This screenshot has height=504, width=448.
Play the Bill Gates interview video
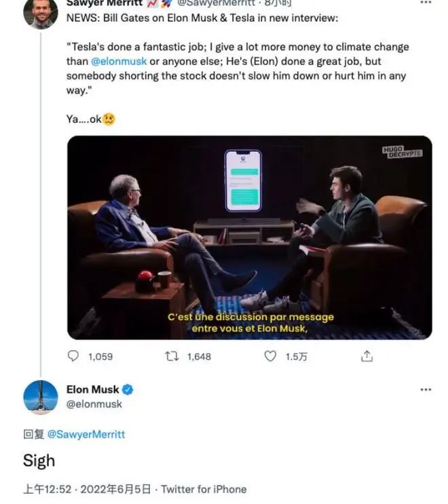point(249,237)
